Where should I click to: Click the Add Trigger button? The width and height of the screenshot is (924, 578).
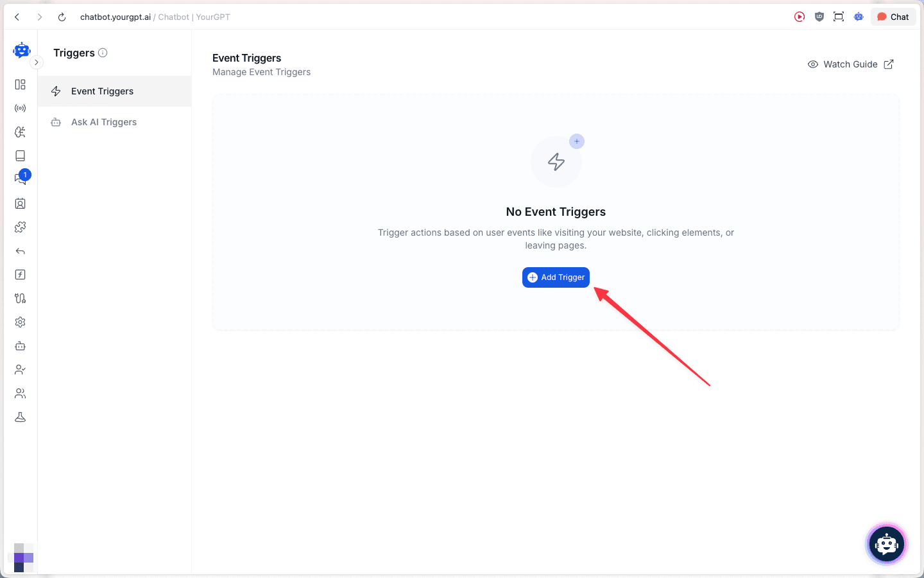(x=556, y=277)
